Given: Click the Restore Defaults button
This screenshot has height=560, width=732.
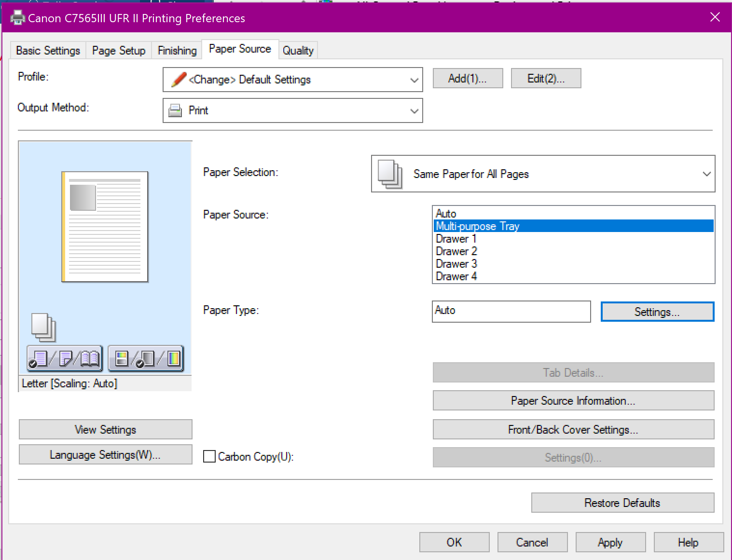Looking at the screenshot, I should 622,503.
